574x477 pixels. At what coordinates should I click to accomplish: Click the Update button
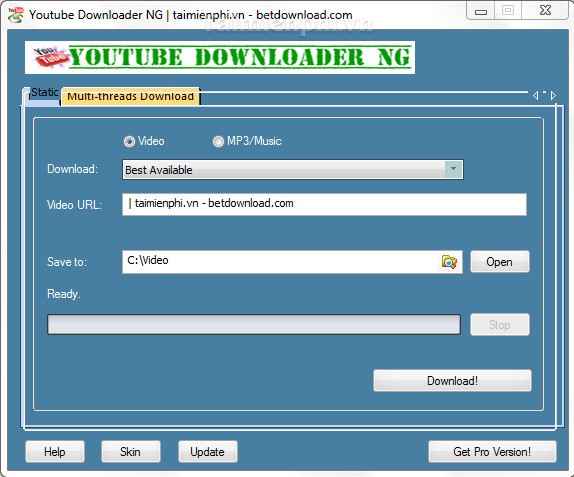point(208,452)
